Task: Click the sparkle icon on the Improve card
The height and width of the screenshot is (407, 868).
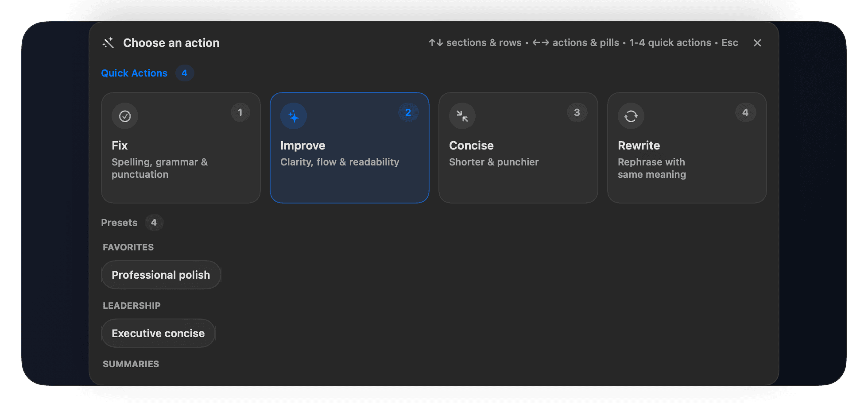Action: (x=293, y=116)
